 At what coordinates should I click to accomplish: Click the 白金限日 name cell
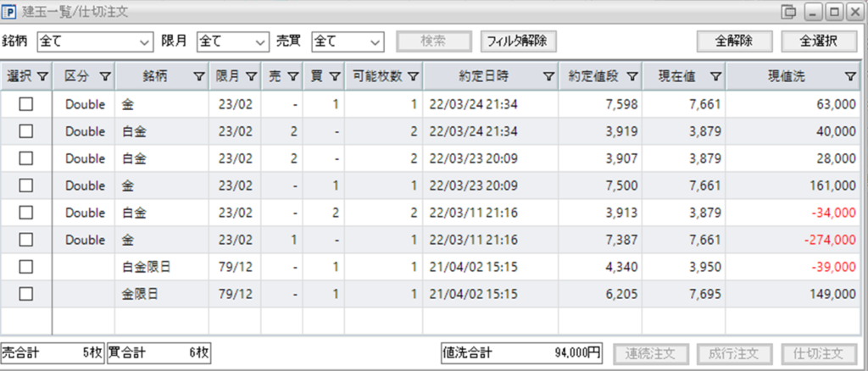pyautogui.click(x=162, y=267)
